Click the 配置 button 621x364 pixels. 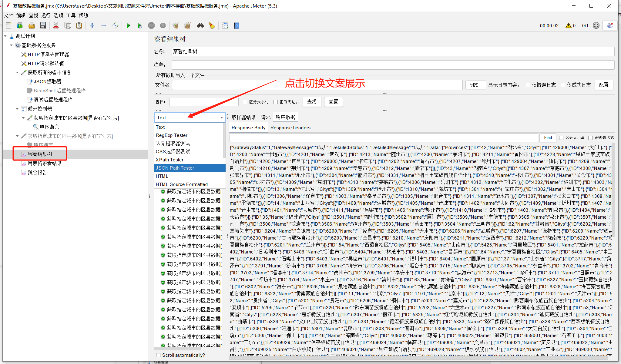(x=603, y=85)
